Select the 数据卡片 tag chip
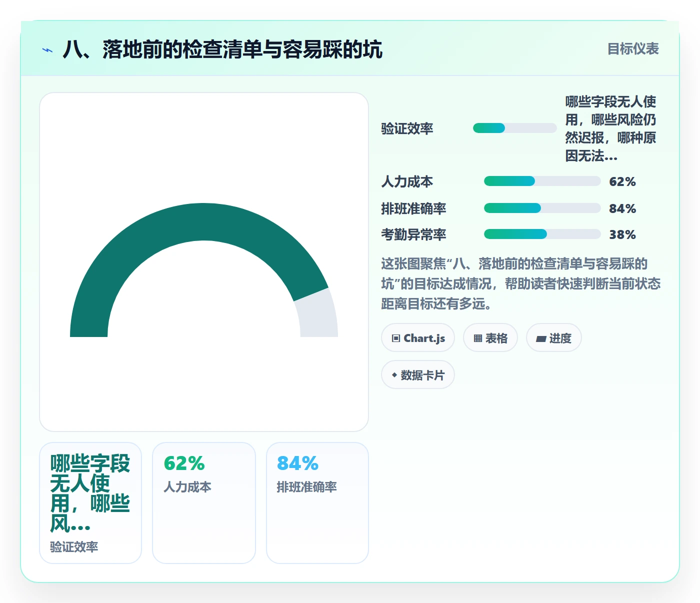This screenshot has width=700, height=603. 418,375
